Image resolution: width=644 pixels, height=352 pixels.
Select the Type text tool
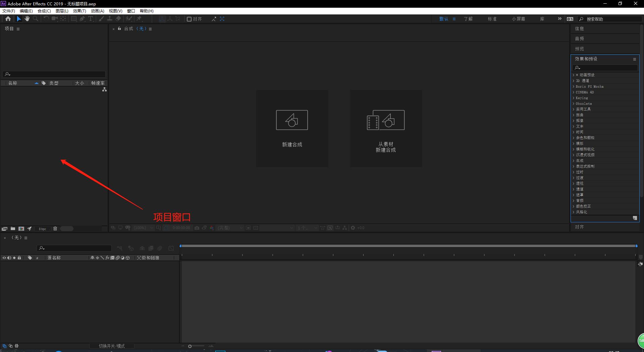pyautogui.click(x=91, y=19)
